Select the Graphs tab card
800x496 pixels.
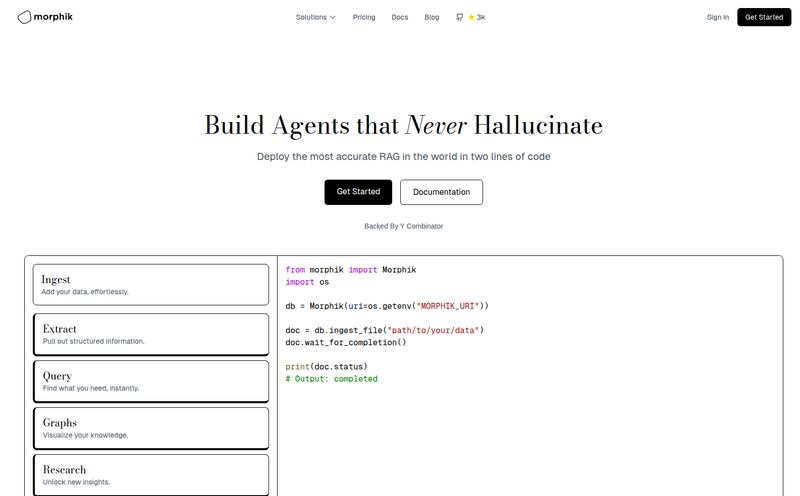click(x=151, y=428)
